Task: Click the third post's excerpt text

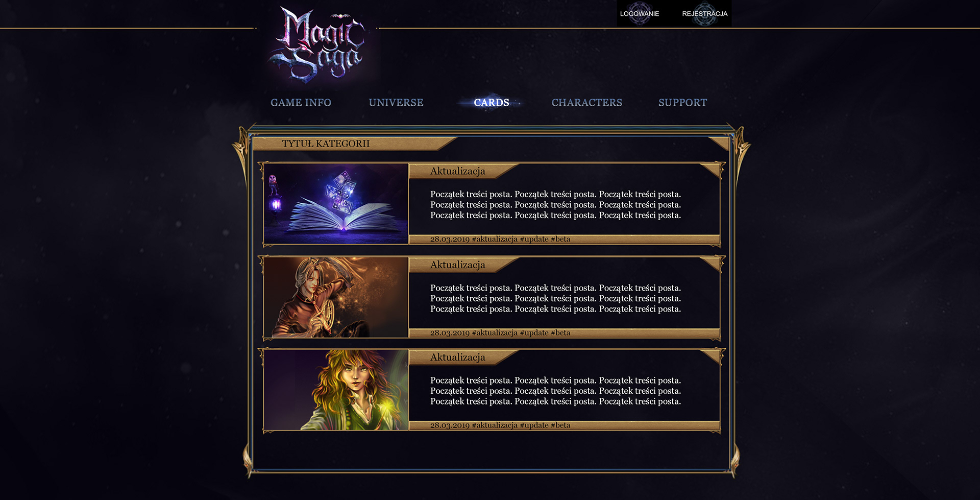Action: tap(555, 391)
